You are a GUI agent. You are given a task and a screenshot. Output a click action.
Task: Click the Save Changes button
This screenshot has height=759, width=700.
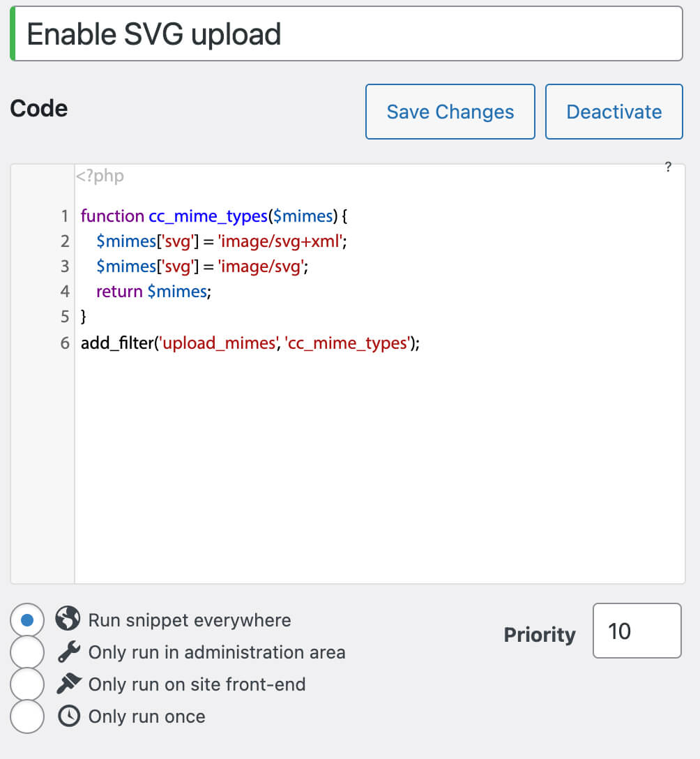coord(450,112)
